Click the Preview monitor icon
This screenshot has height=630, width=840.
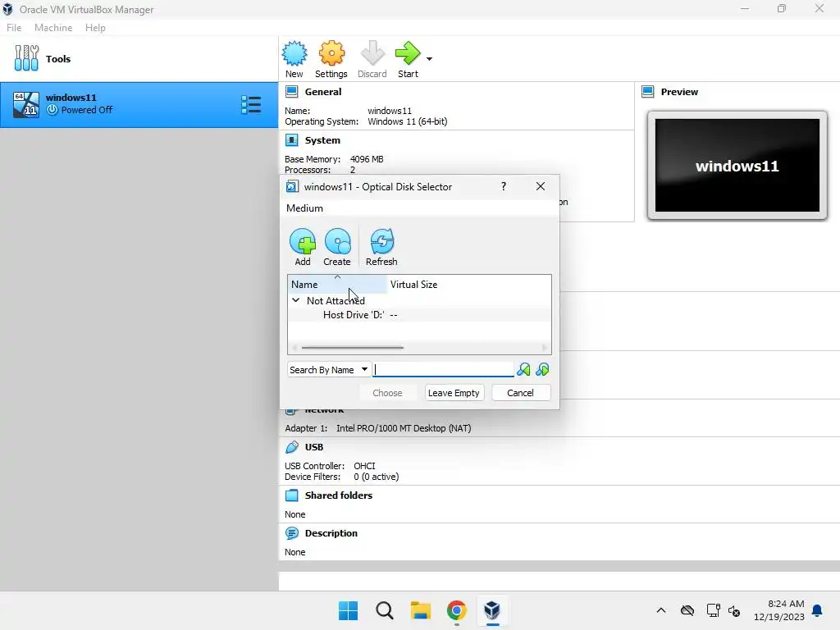click(x=648, y=92)
